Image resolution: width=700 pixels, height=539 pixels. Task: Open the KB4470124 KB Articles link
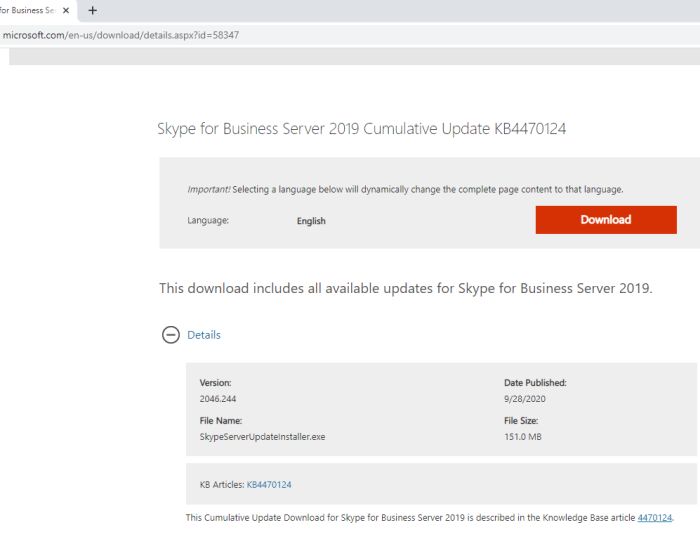tap(269, 485)
